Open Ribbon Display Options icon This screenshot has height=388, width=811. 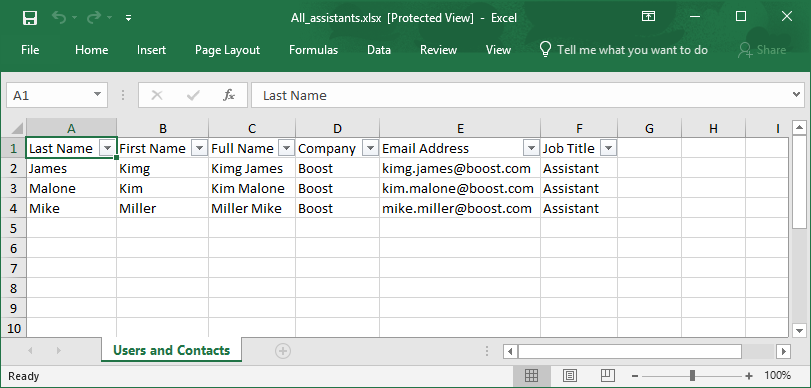tap(648, 17)
